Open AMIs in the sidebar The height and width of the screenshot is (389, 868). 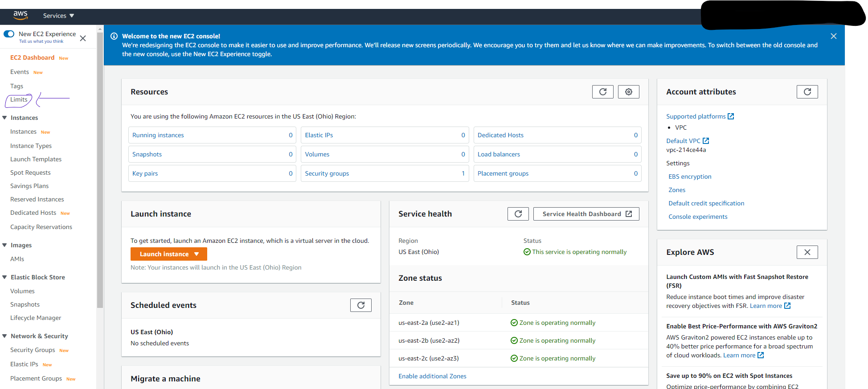(x=17, y=259)
